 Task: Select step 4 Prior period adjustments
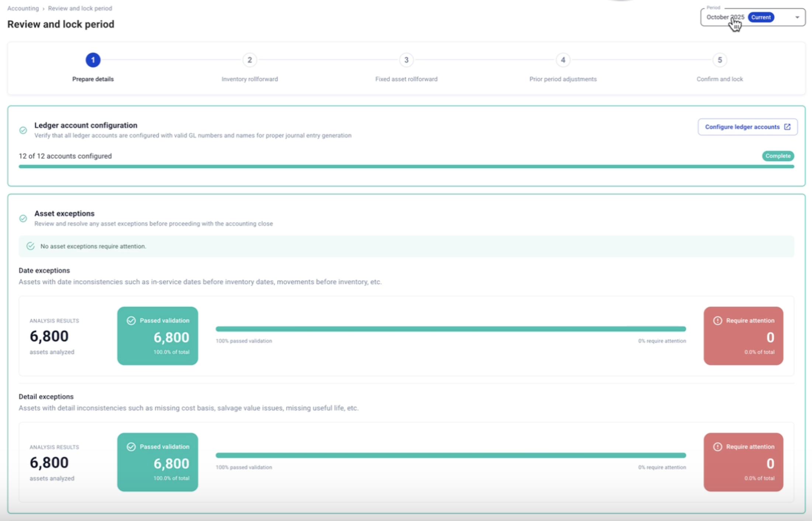pyautogui.click(x=562, y=60)
